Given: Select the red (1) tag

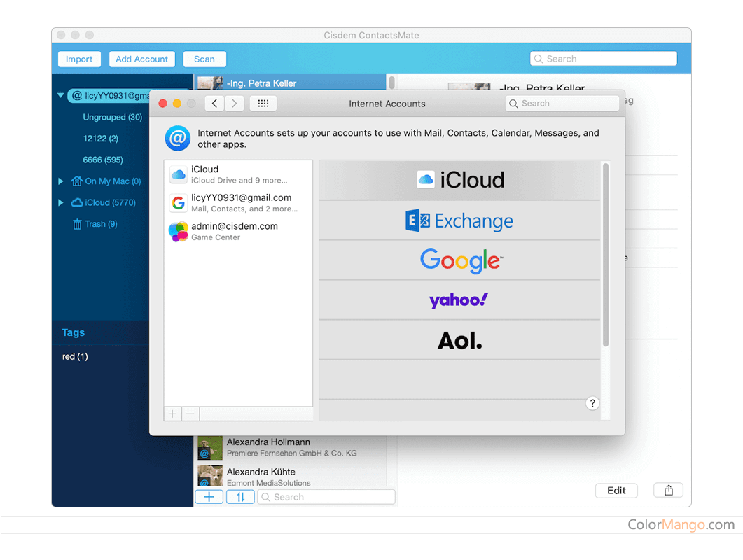Looking at the screenshot, I should coord(75,356).
